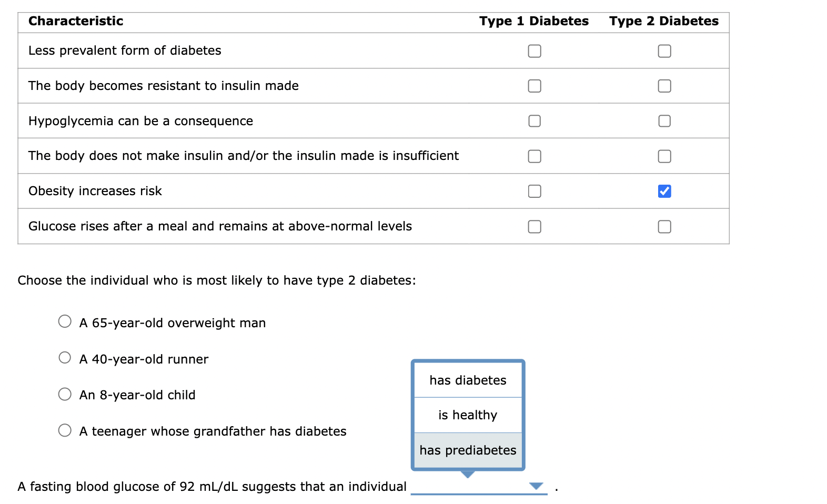Check Type 1 box for 'Glucose rises after a meal'

(x=534, y=227)
